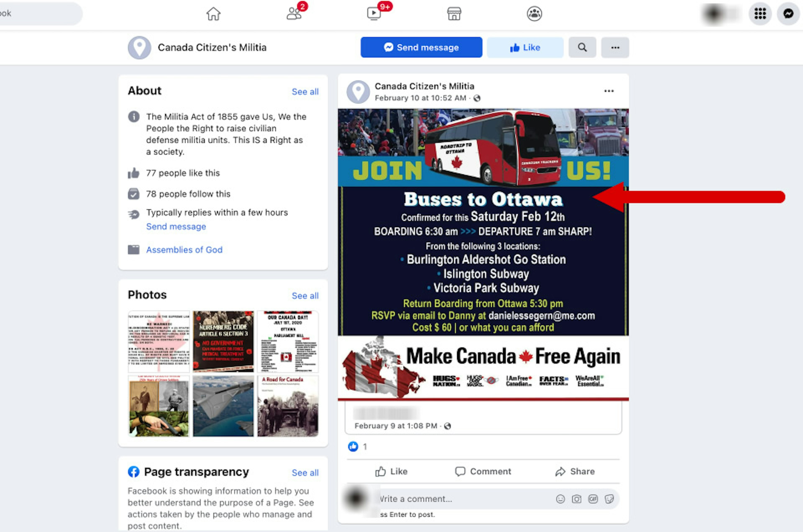Open the post's three-dot options menu
The height and width of the screenshot is (532, 803).
tap(609, 91)
